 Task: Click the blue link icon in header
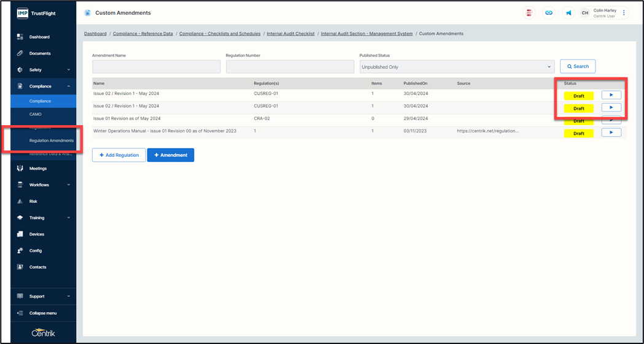(x=549, y=13)
